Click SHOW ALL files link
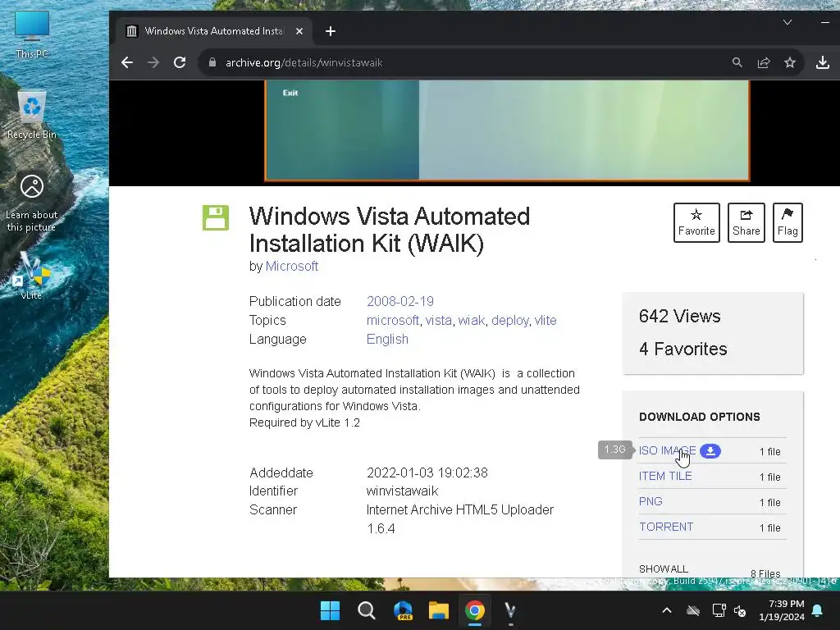 tap(663, 569)
